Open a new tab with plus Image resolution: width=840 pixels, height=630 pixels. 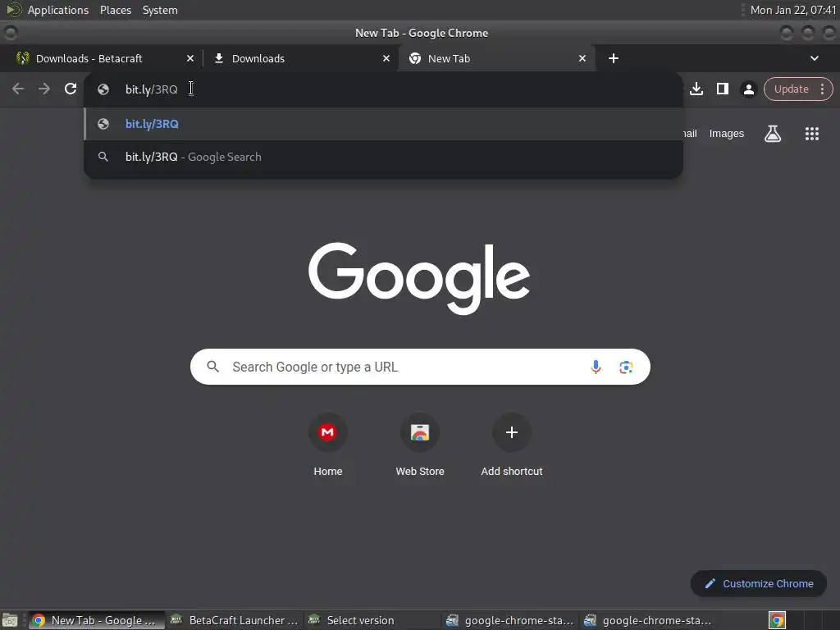coord(614,58)
